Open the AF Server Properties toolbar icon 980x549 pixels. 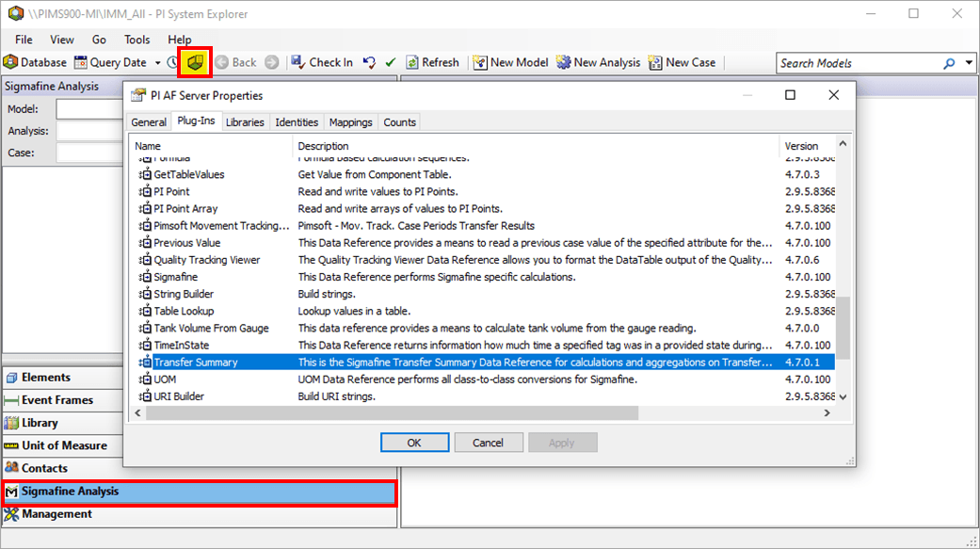pyautogui.click(x=196, y=62)
